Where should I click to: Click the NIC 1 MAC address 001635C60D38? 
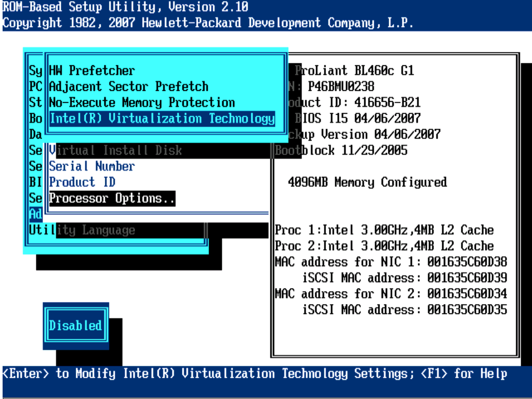click(467, 262)
